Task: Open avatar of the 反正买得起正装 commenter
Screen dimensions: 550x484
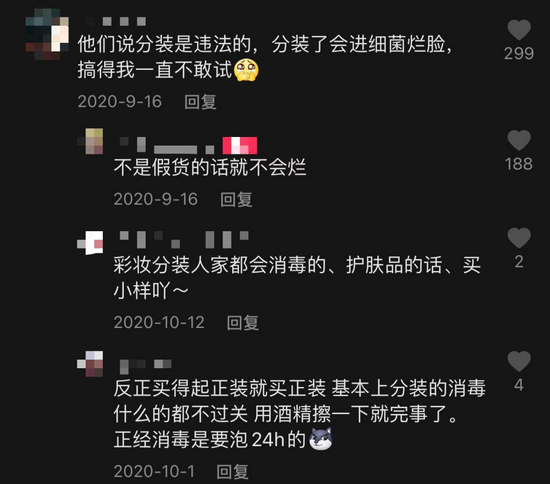Action: point(90,364)
